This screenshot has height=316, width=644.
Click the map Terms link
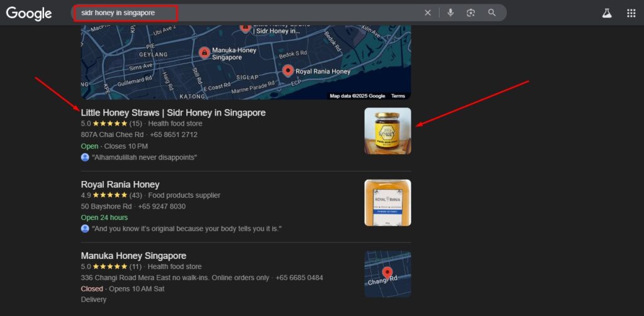(398, 96)
